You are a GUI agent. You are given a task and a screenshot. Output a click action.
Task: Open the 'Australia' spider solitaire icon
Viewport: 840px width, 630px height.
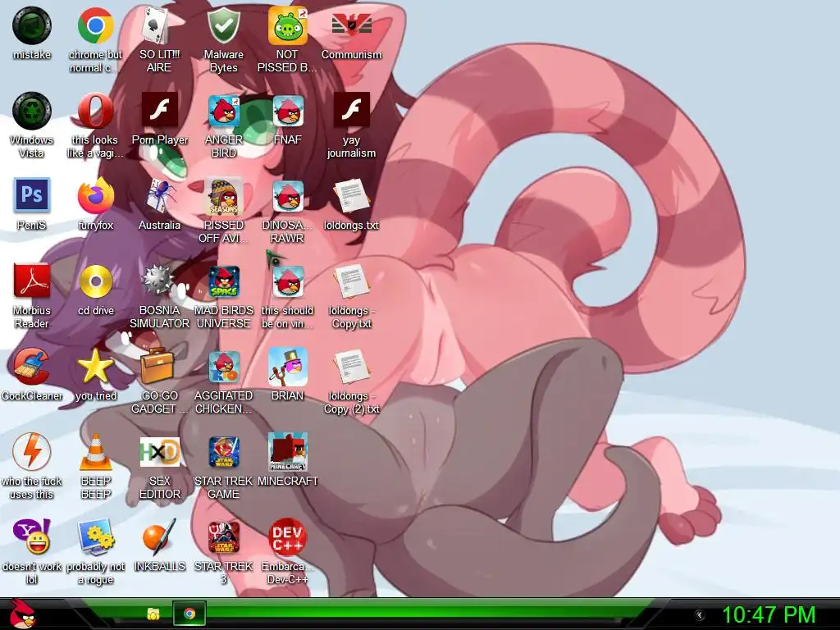(159, 196)
